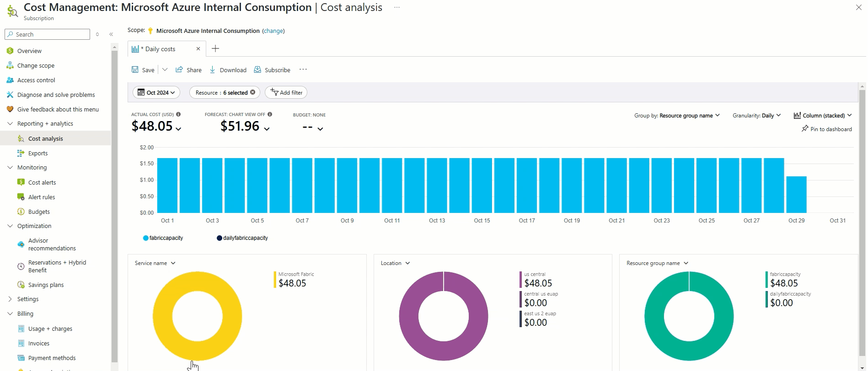
Task: Click the sidebar expand/collapse sort icon
Action: click(97, 34)
